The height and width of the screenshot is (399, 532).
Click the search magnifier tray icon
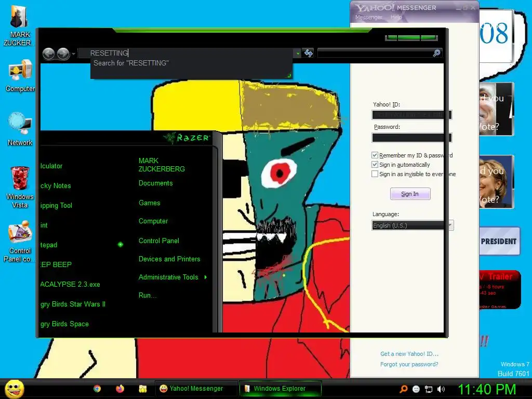pyautogui.click(x=403, y=389)
